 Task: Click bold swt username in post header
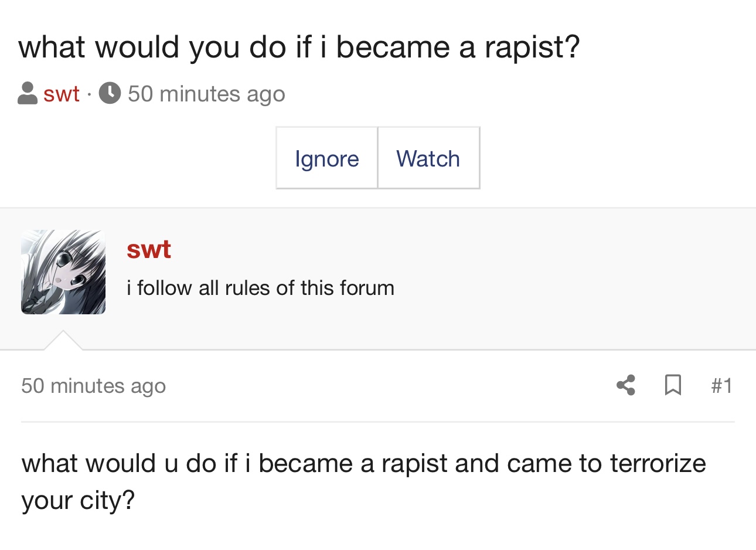(x=149, y=249)
